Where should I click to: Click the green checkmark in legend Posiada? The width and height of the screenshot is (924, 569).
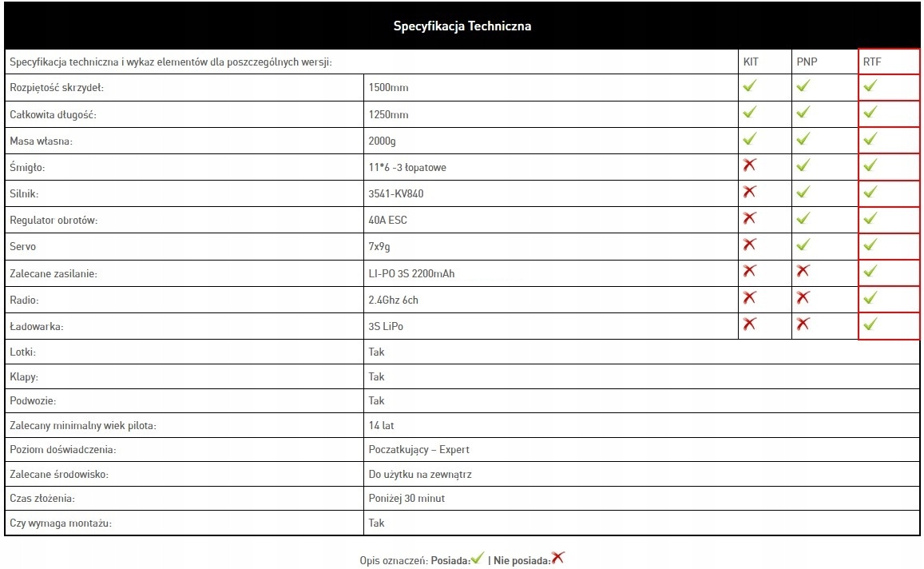[x=478, y=559]
